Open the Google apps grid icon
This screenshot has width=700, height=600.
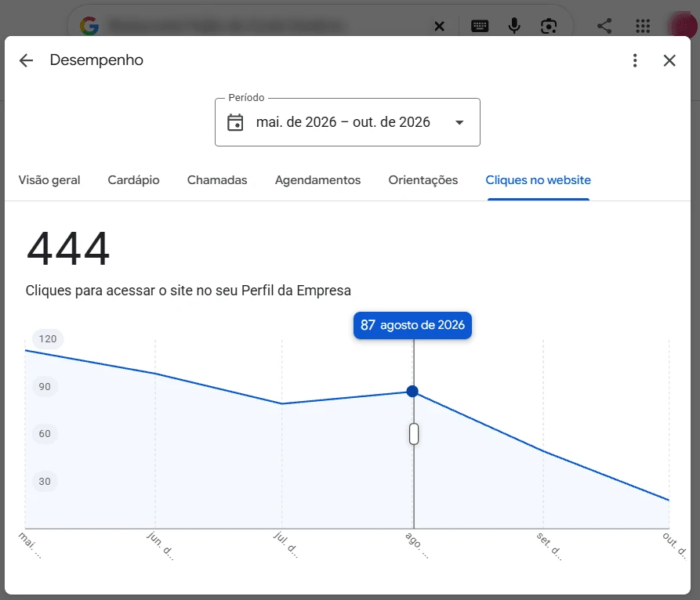(643, 26)
